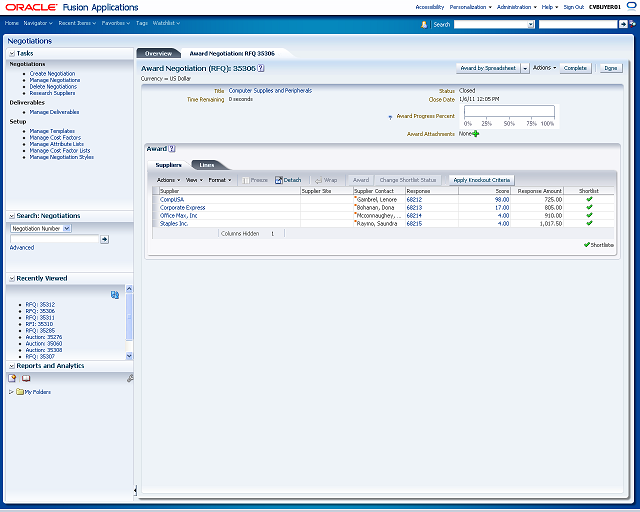The width and height of the screenshot is (640, 512).
Task: Toggle shortlist checkmark for Corporate Express
Action: (x=589, y=207)
